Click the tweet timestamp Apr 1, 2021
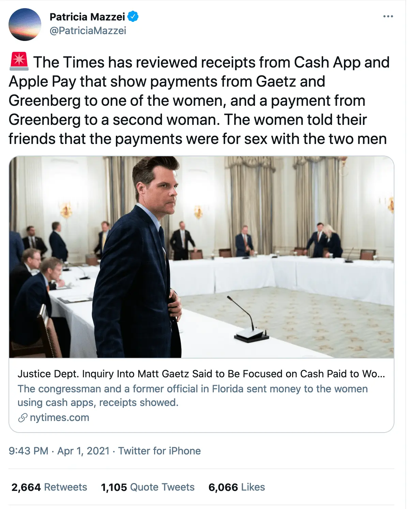 tap(83, 450)
